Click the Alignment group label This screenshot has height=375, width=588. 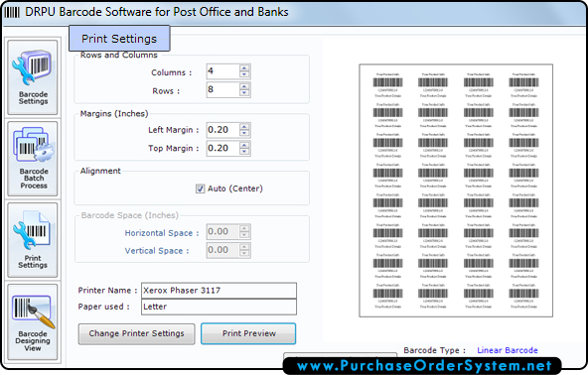tap(100, 171)
